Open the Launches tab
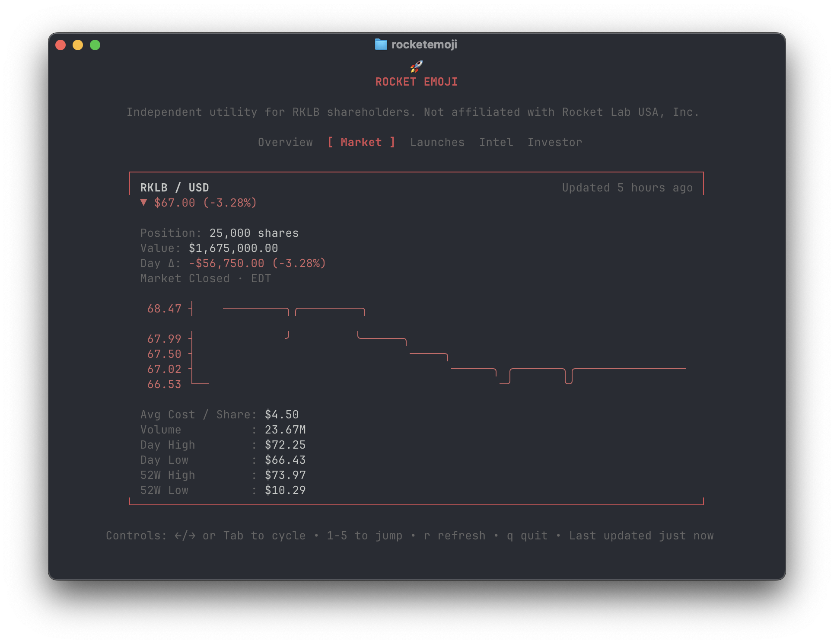The width and height of the screenshot is (834, 644). (437, 142)
